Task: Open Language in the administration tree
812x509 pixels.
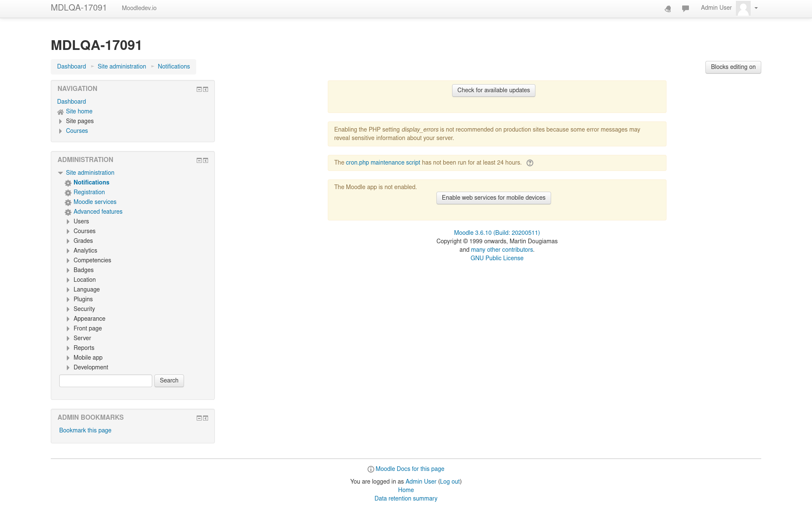Action: pos(87,289)
